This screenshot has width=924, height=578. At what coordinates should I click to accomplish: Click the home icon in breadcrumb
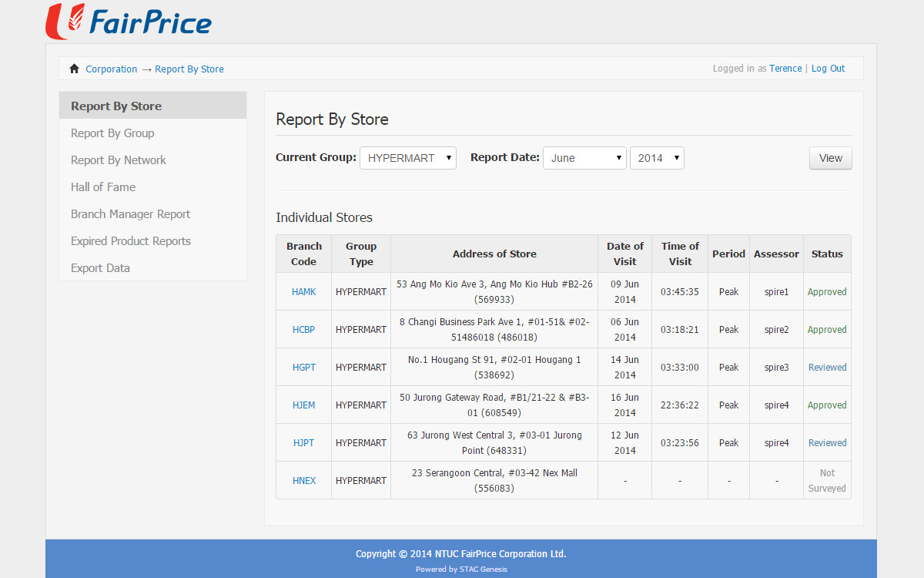[74, 69]
